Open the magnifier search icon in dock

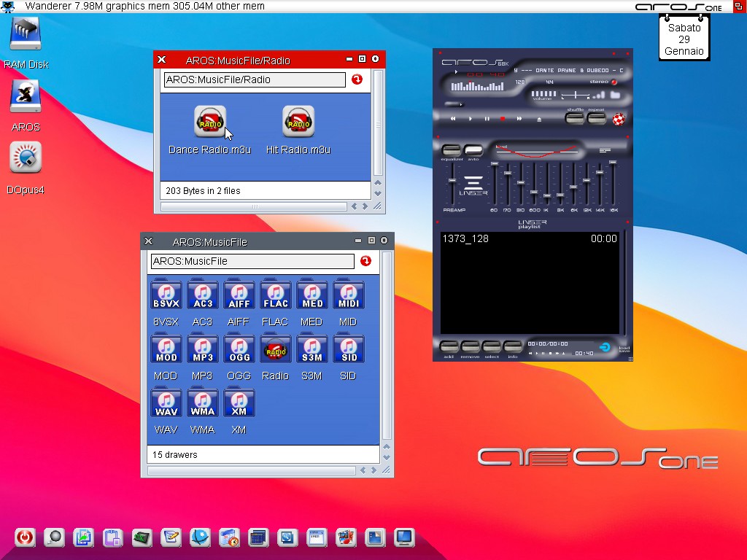[54, 538]
